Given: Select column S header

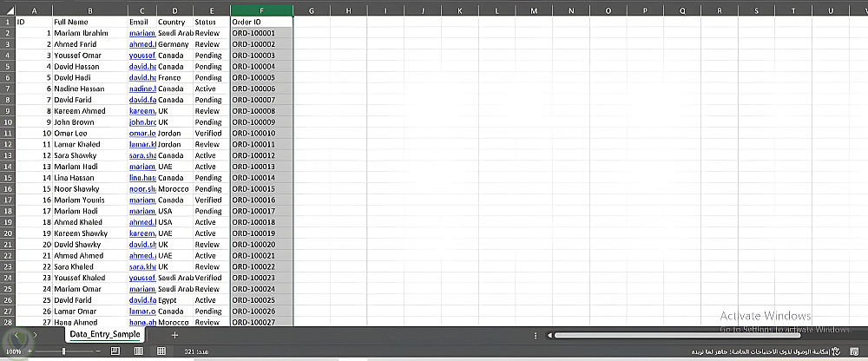Looking at the screenshot, I should (x=756, y=10).
